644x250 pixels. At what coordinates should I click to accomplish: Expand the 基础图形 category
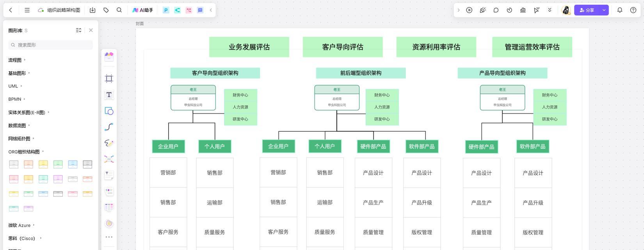point(19,73)
